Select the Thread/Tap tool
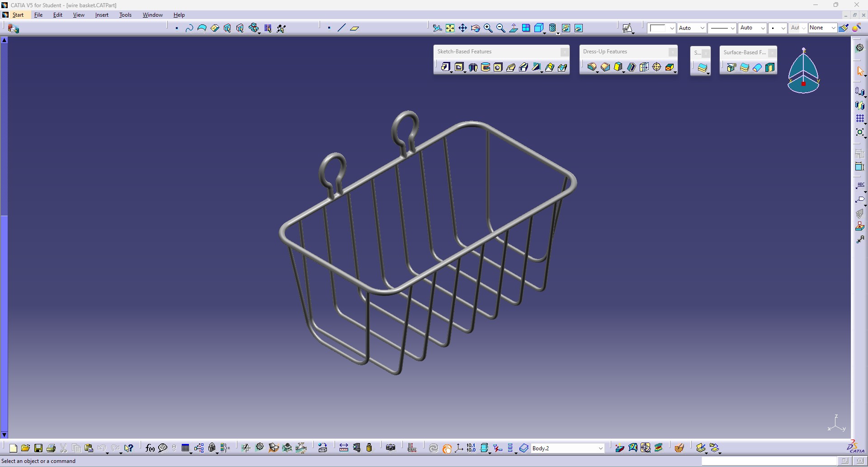868x467 pixels. tap(657, 67)
